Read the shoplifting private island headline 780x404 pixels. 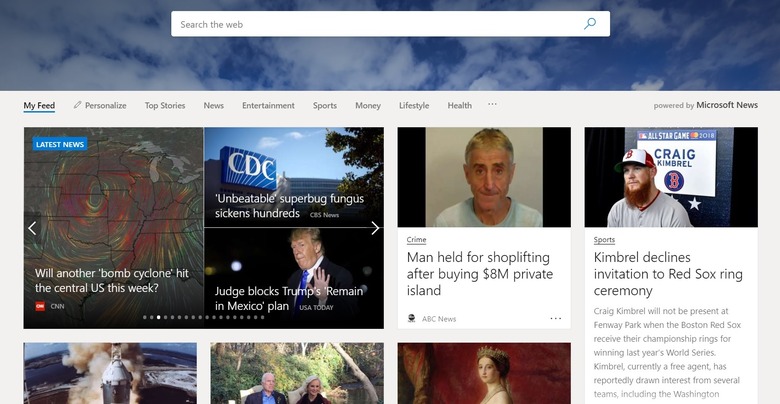pos(480,274)
